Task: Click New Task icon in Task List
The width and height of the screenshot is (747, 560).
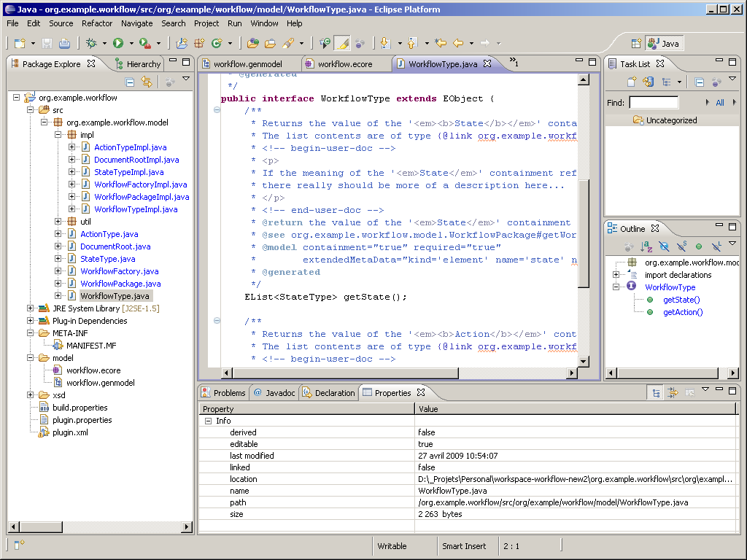Action: [632, 82]
